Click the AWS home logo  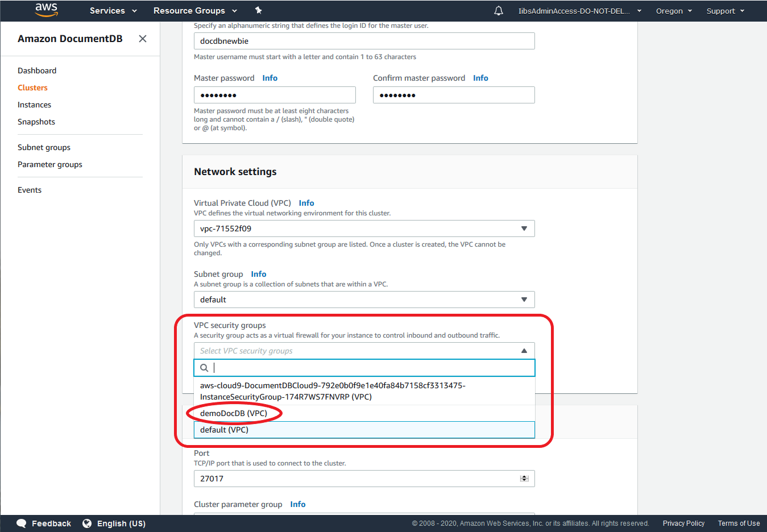coord(46,10)
